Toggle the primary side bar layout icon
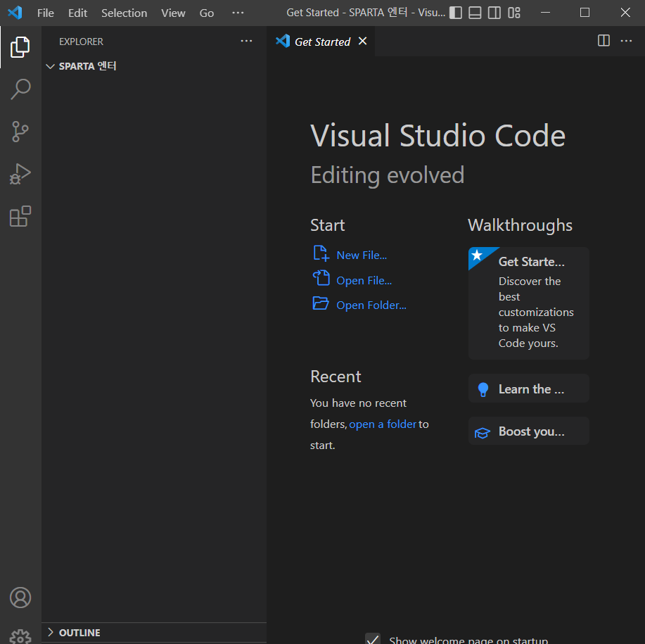Screen dimensions: 645x644 point(455,13)
